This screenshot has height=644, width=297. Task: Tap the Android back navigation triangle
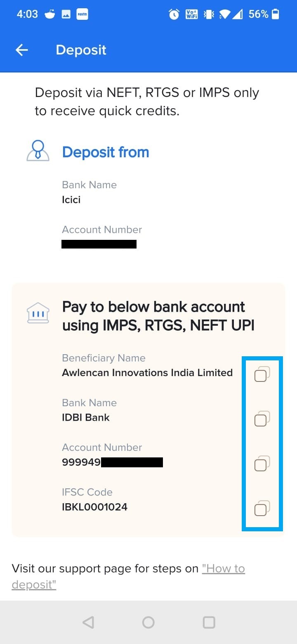(x=88, y=622)
